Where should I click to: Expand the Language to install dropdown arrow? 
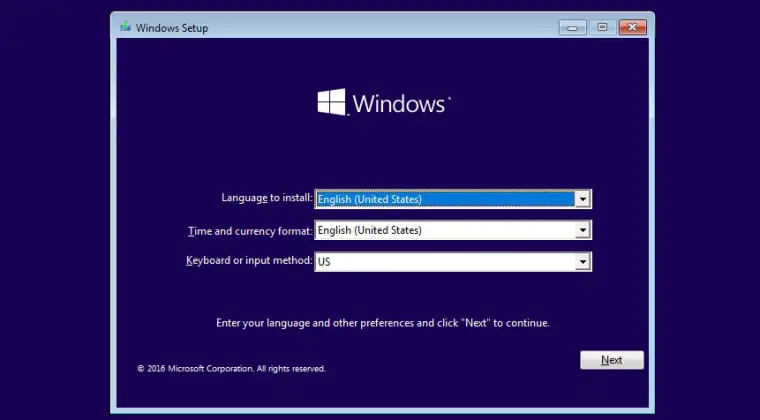[x=582, y=199]
